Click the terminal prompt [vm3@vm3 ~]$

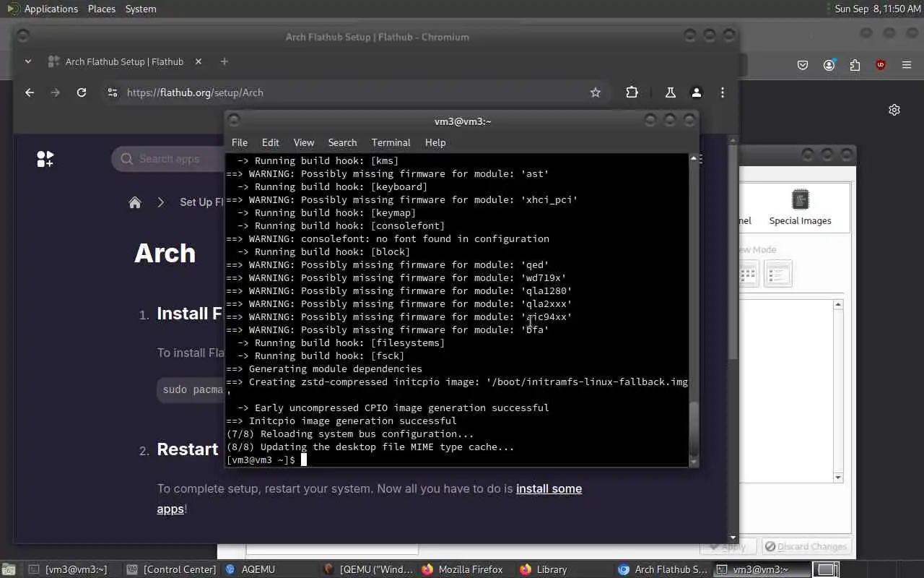pyautogui.click(x=261, y=460)
